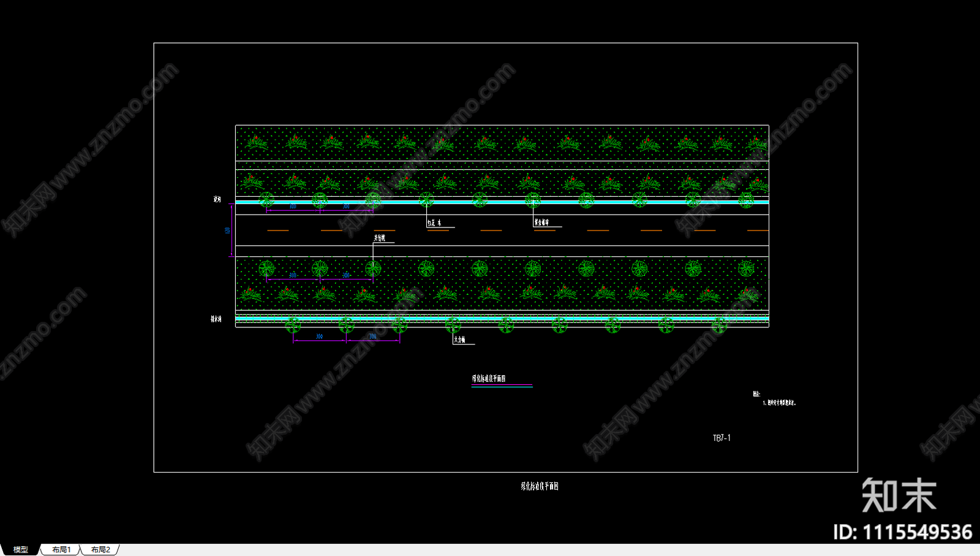The height and width of the screenshot is (556, 980).
Task: Click the first orange centerline dash in the road
Action: click(x=278, y=230)
